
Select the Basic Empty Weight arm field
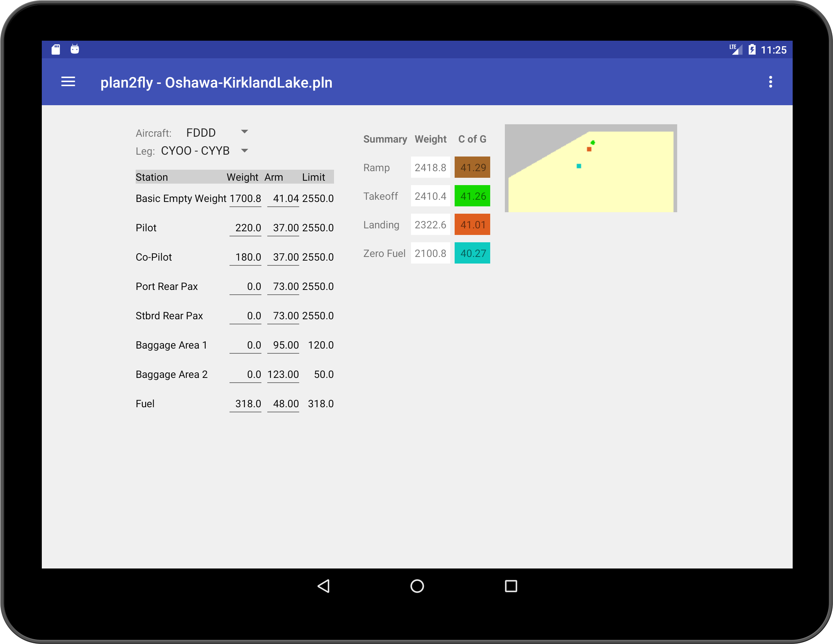(283, 198)
